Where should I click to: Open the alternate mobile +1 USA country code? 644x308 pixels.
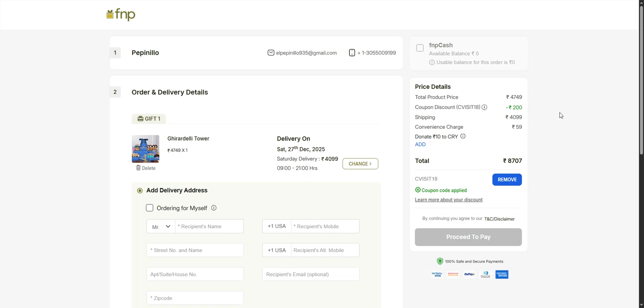277,250
